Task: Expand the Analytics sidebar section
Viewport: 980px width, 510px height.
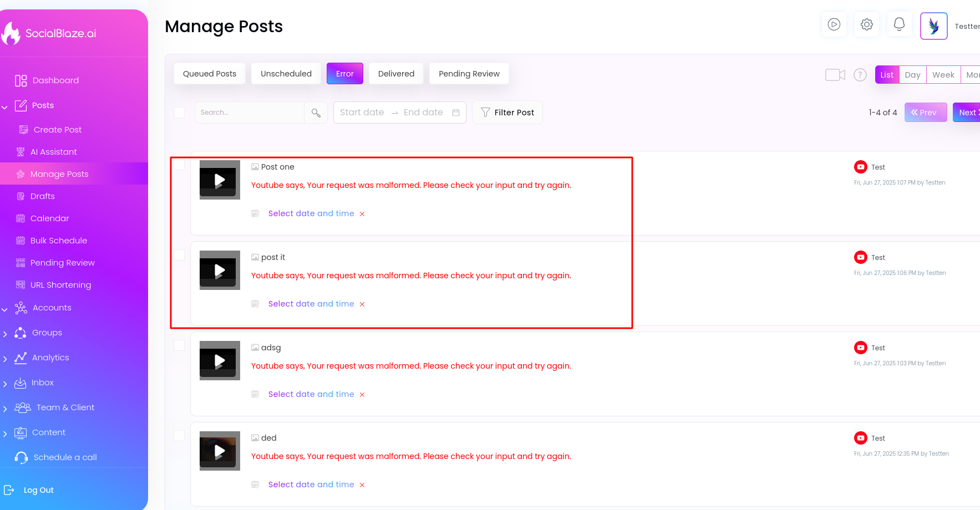Action: [4, 359]
